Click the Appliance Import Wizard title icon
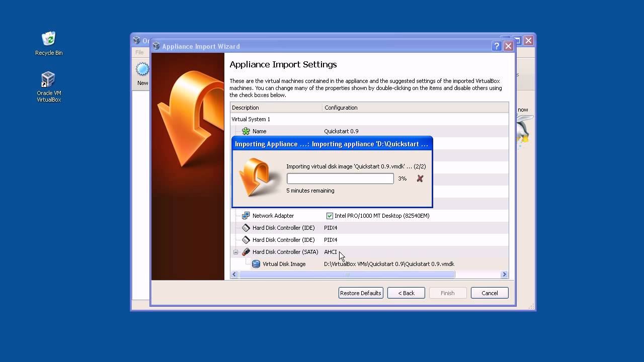This screenshot has height=362, width=644. tap(156, 46)
